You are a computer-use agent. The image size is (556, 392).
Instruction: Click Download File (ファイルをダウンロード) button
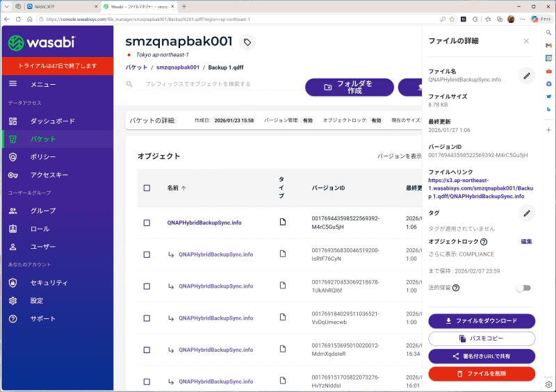[482, 320]
